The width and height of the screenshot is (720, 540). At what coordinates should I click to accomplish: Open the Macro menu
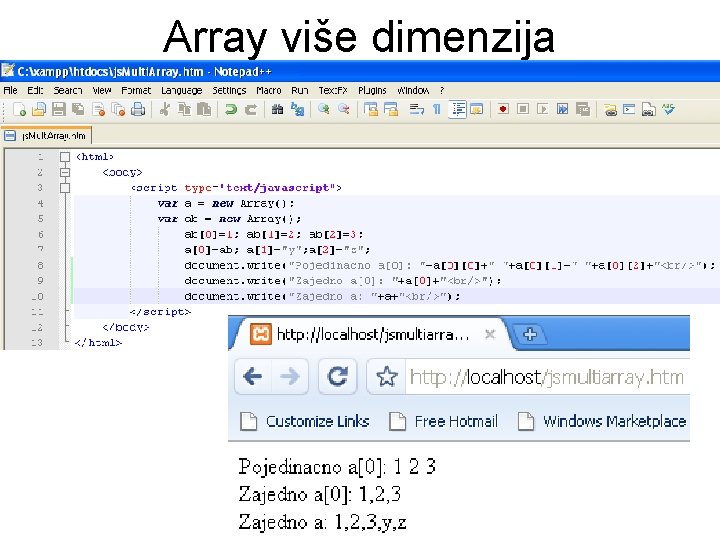(x=269, y=90)
